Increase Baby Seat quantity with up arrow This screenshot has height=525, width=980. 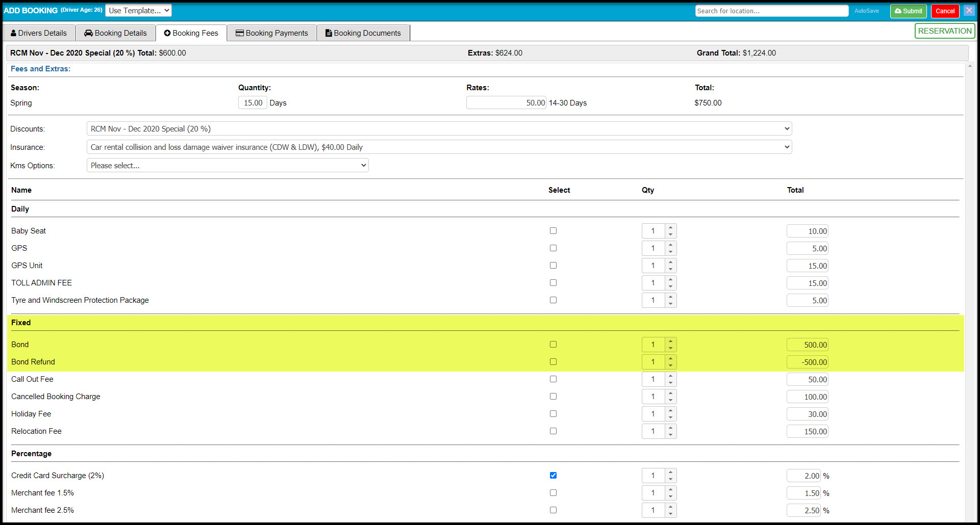pos(671,228)
